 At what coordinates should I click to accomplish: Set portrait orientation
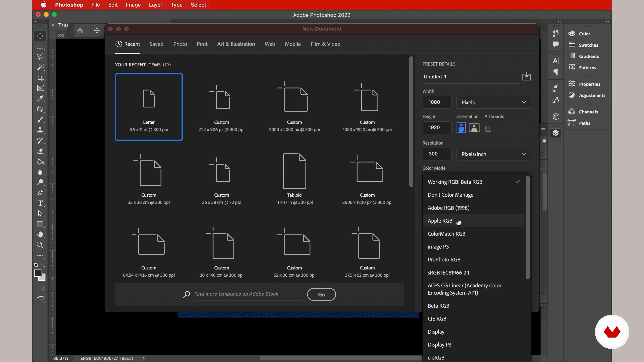tap(461, 128)
